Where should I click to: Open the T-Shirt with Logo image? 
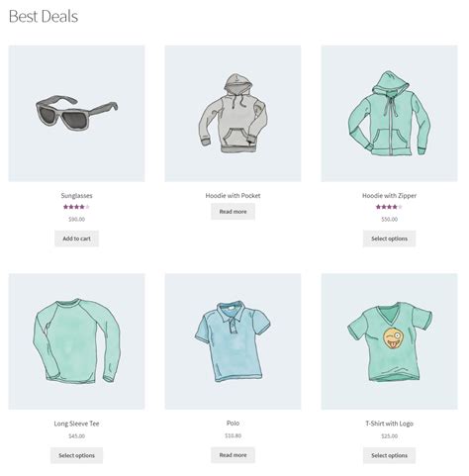[x=389, y=341]
